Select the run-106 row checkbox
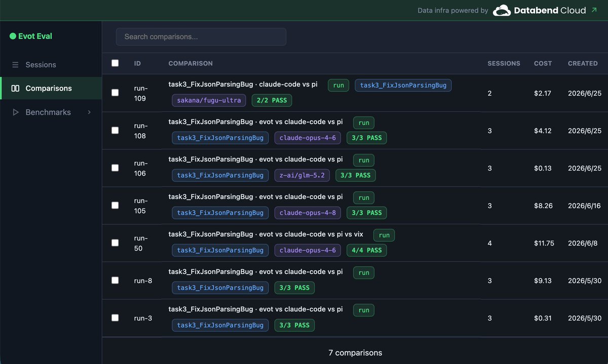 tap(115, 168)
